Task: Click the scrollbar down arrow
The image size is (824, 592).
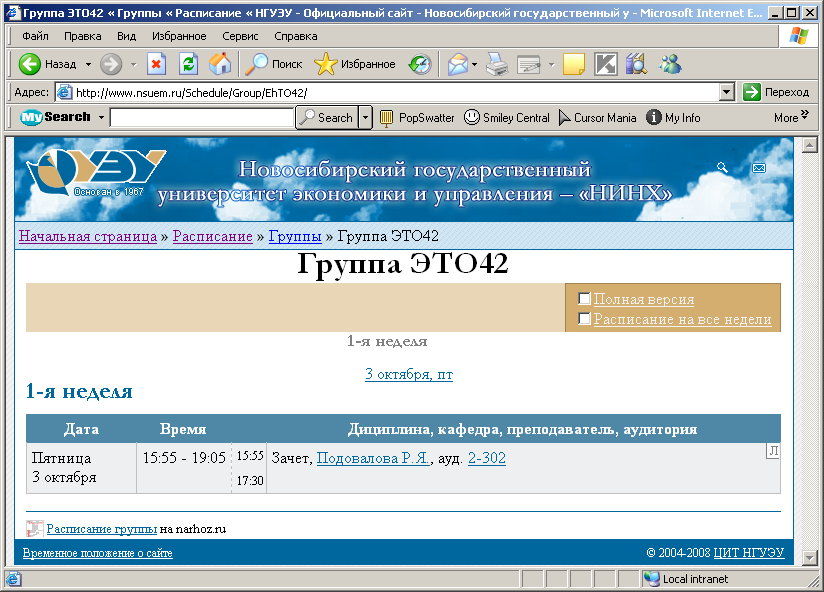Action: point(809,557)
